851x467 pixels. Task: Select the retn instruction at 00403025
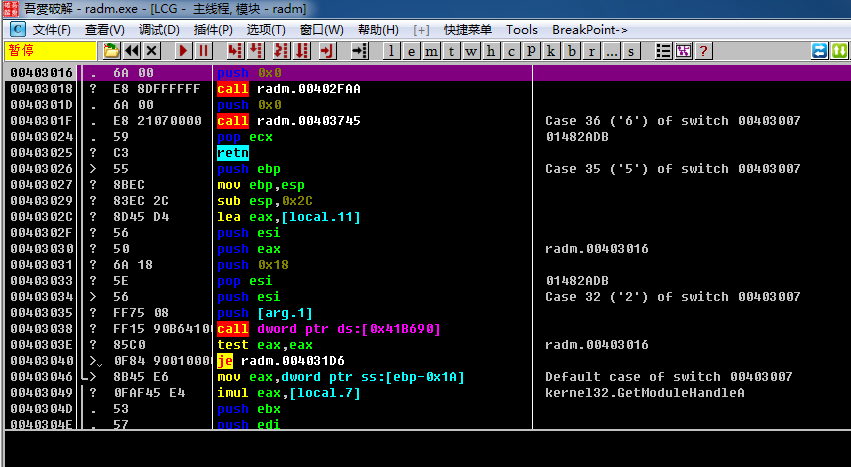coord(233,153)
